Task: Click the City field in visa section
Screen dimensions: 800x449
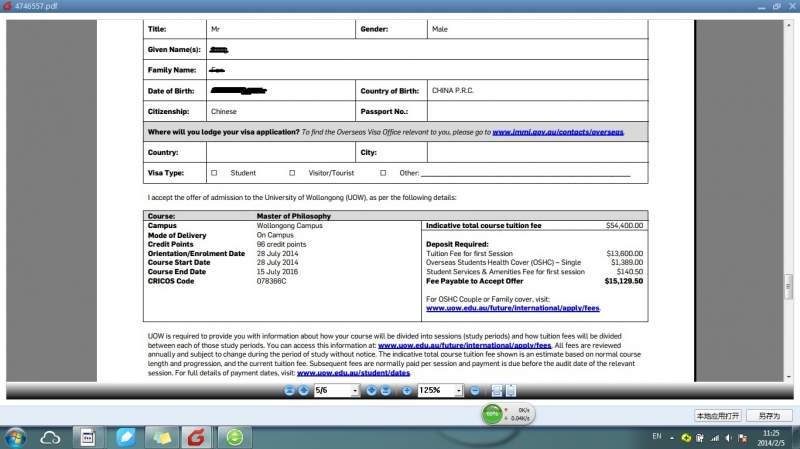Action: pyautogui.click(x=537, y=153)
